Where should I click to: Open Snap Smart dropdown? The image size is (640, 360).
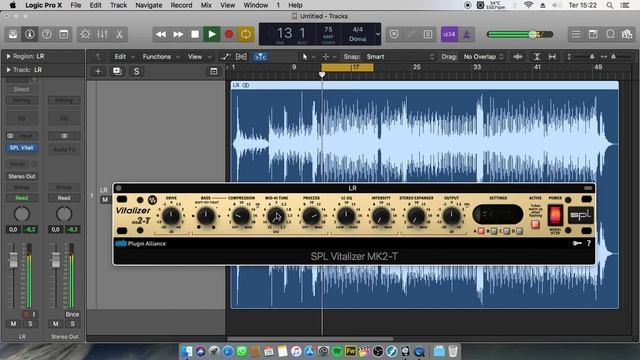(400, 57)
